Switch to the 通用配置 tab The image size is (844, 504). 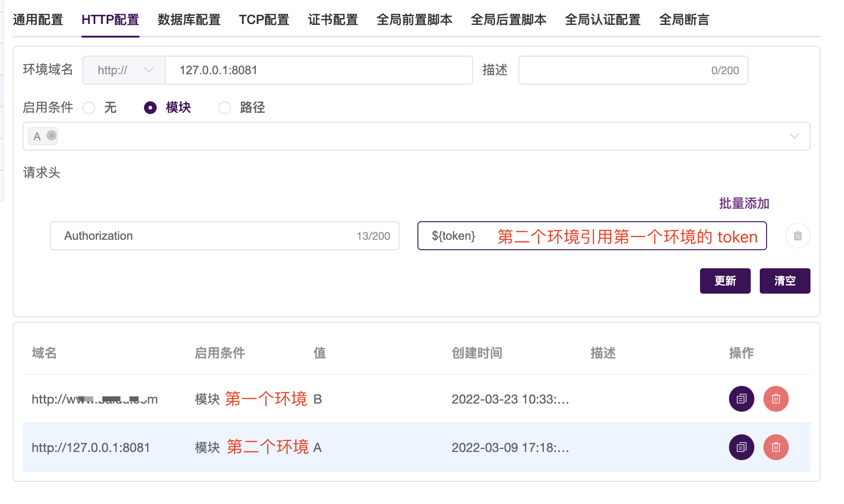[x=38, y=19]
